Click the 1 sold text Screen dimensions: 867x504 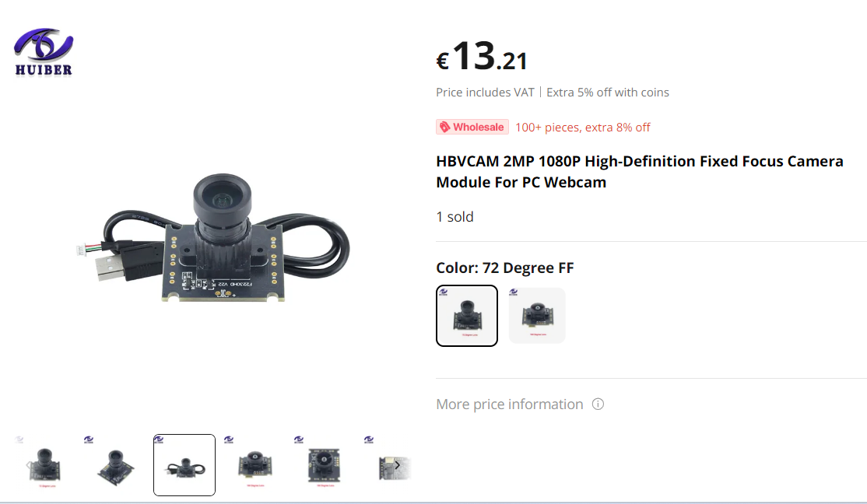click(x=455, y=217)
